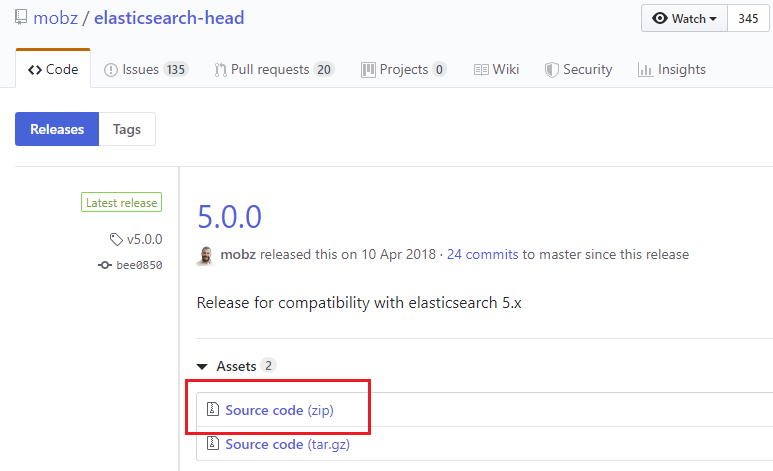
Task: Click the tag icon beside v5.0.0
Action: pyautogui.click(x=116, y=240)
